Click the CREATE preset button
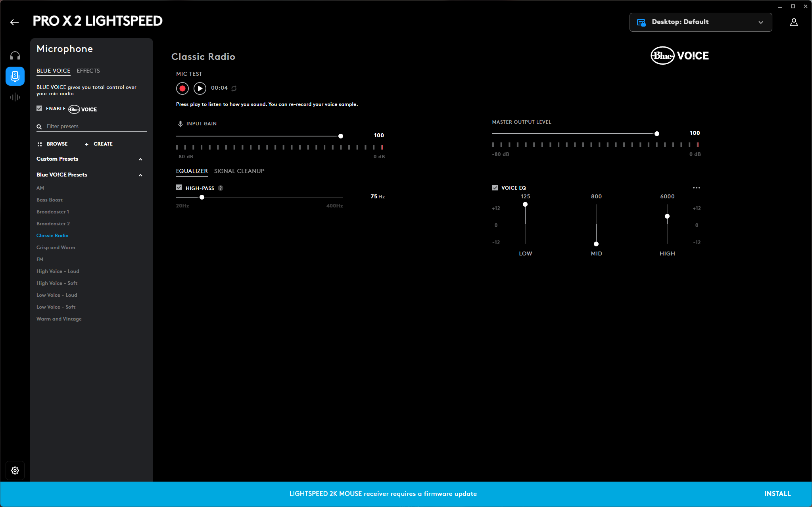This screenshot has width=812, height=507. coord(98,144)
